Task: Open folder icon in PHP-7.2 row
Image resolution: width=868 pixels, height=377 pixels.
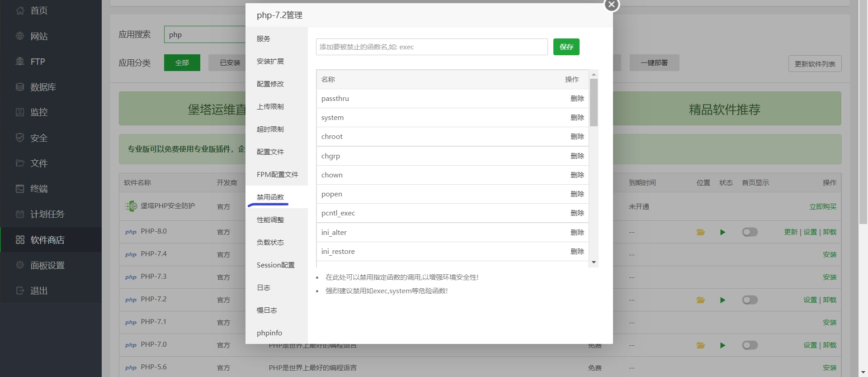Action: (x=701, y=300)
